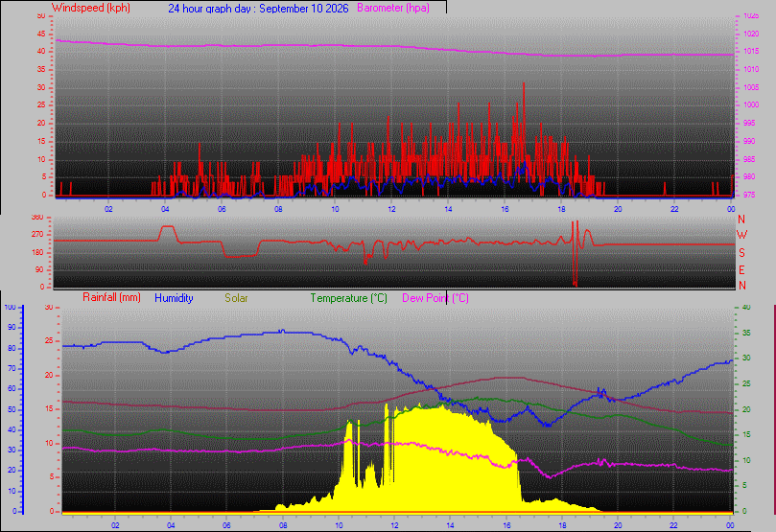Click the 980 barometer axis value
This screenshot has width=776, height=532.
(749, 176)
